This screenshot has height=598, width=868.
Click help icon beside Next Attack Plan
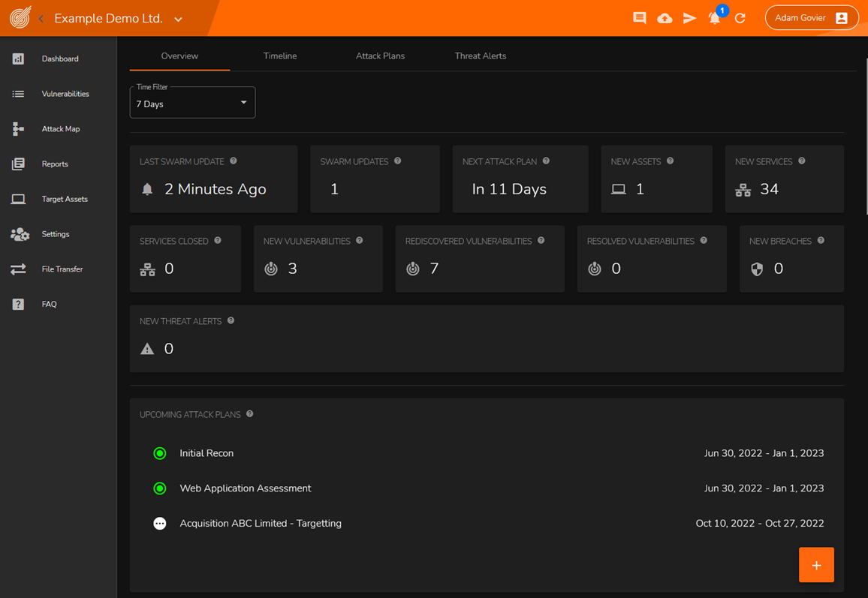point(546,161)
